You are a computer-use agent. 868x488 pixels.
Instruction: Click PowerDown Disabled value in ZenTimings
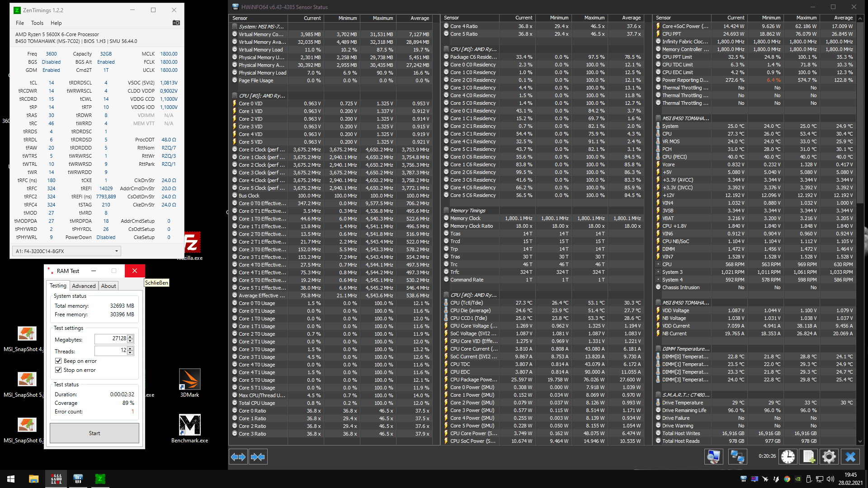click(106, 237)
